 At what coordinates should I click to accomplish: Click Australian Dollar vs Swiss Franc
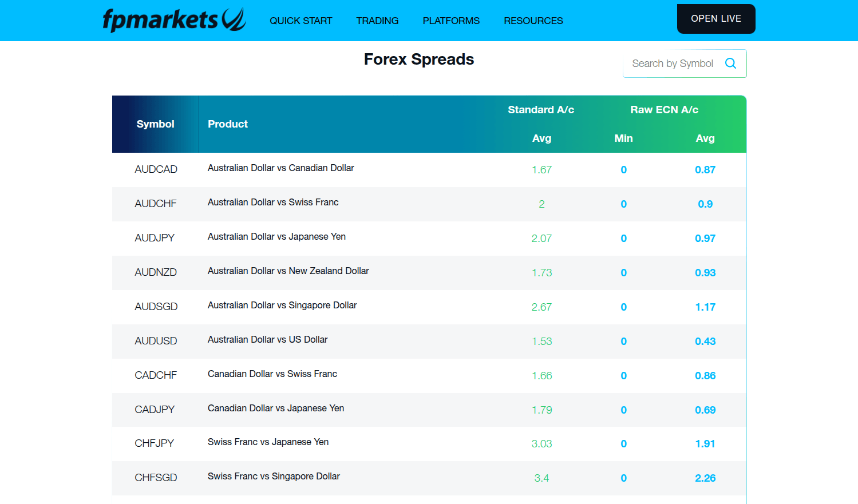pos(273,202)
